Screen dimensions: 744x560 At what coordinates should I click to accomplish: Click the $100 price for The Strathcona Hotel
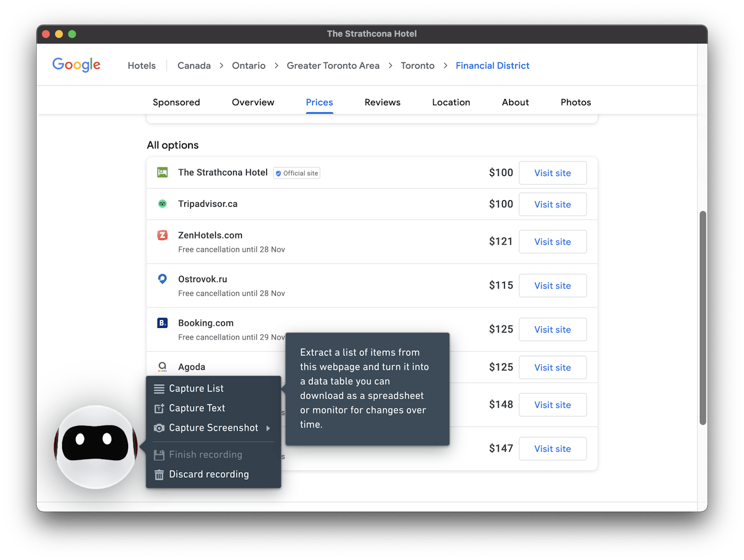coord(501,173)
